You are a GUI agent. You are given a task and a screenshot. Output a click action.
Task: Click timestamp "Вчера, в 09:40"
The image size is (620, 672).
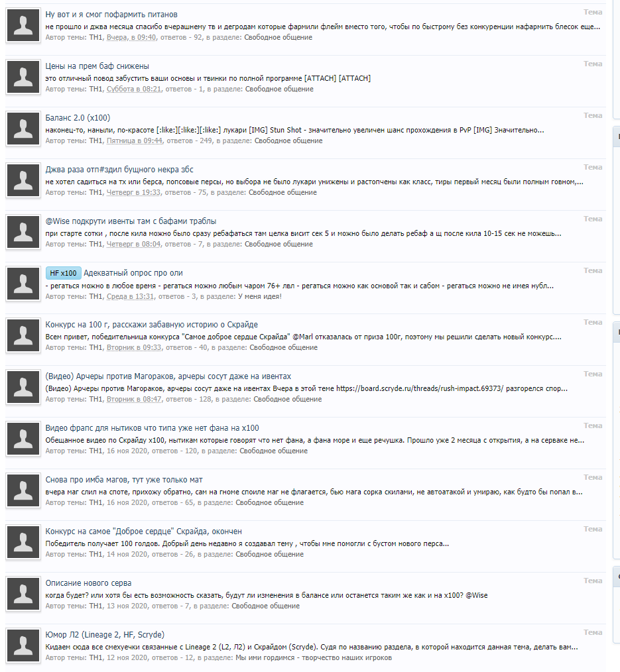click(131, 37)
